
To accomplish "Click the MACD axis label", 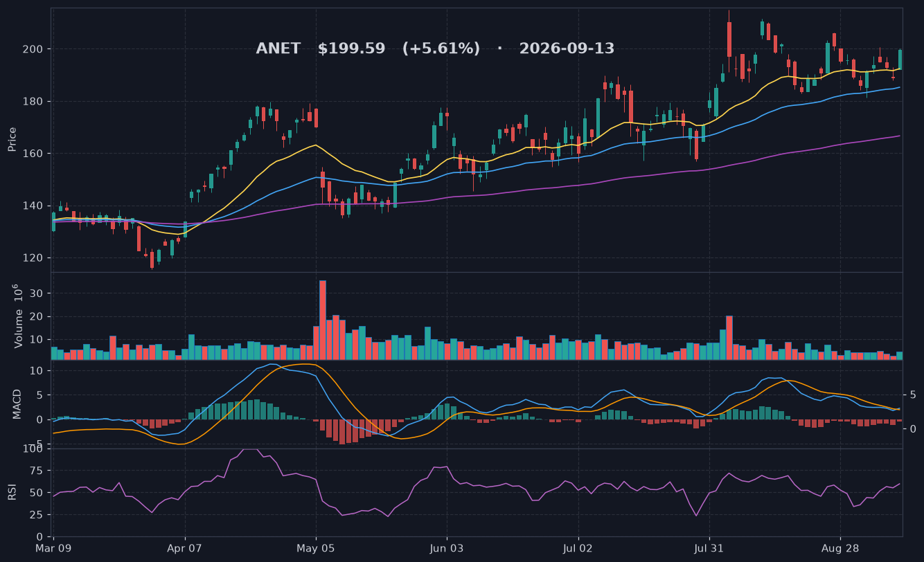I will (x=17, y=404).
